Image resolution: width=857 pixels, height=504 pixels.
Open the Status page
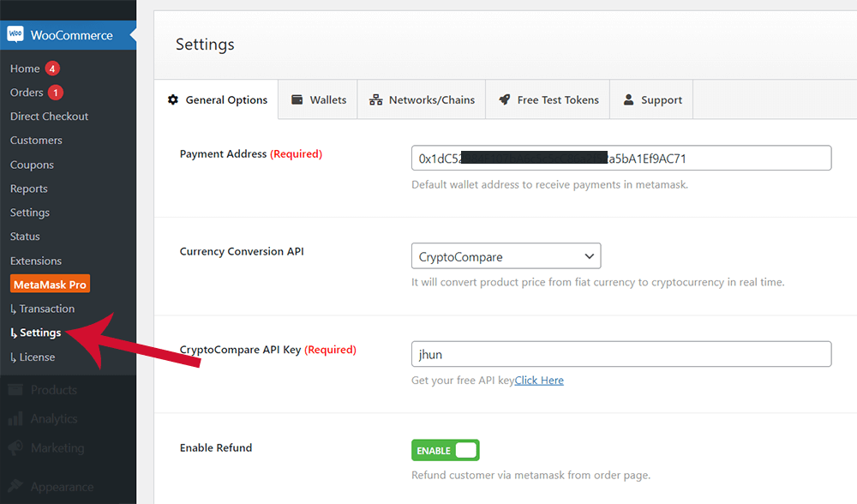25,237
